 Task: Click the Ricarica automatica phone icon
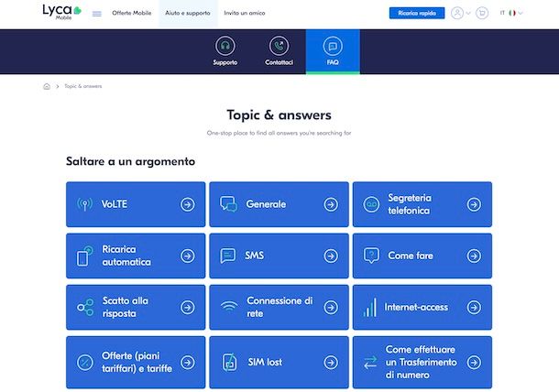coord(85,256)
